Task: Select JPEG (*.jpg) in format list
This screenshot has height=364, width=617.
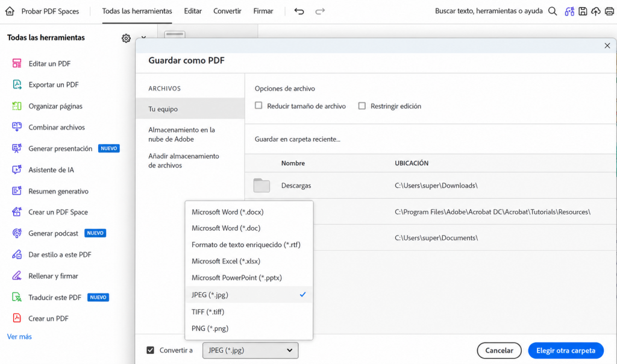Action: 249,295
